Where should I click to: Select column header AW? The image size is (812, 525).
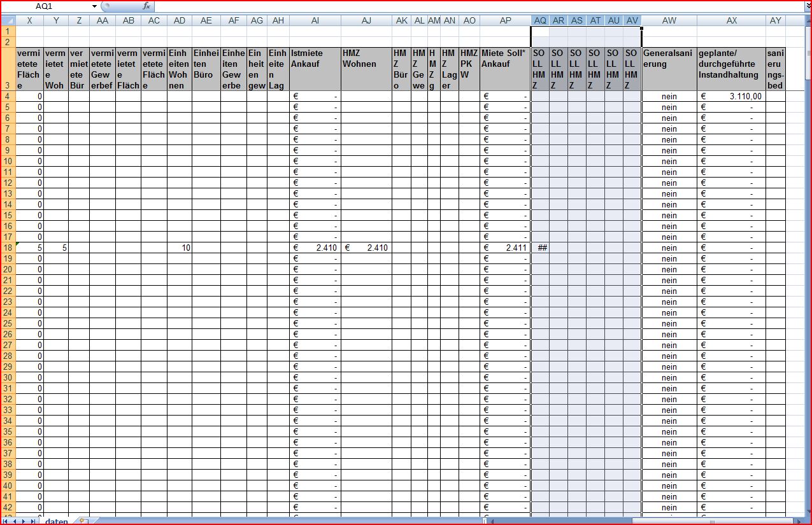669,20
